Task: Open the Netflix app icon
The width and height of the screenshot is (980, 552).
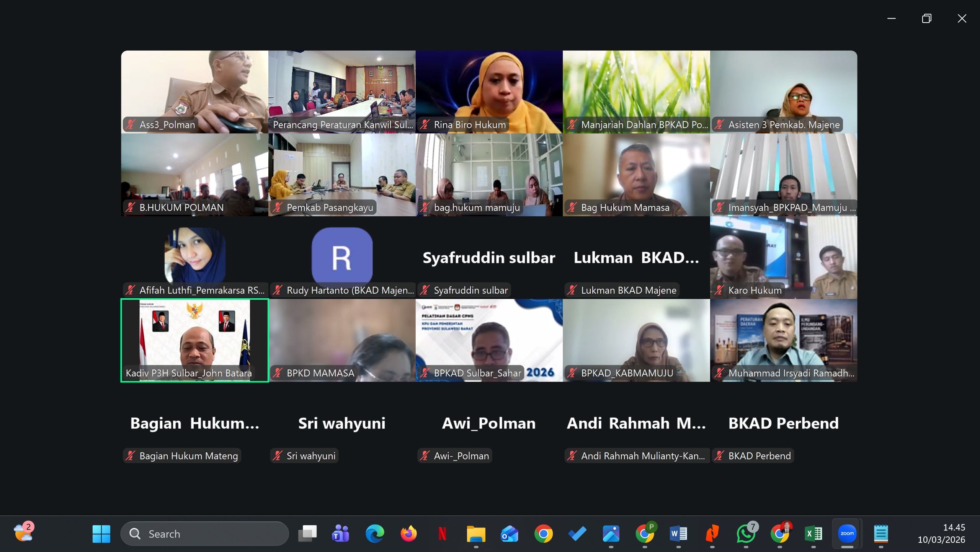Action: 442,534
